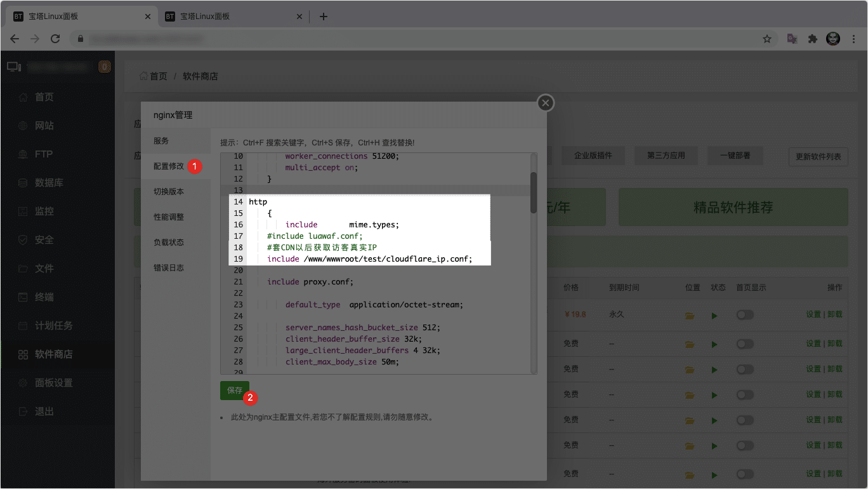
Task: Click the server monitor icon atop sidebar
Action: point(14,67)
